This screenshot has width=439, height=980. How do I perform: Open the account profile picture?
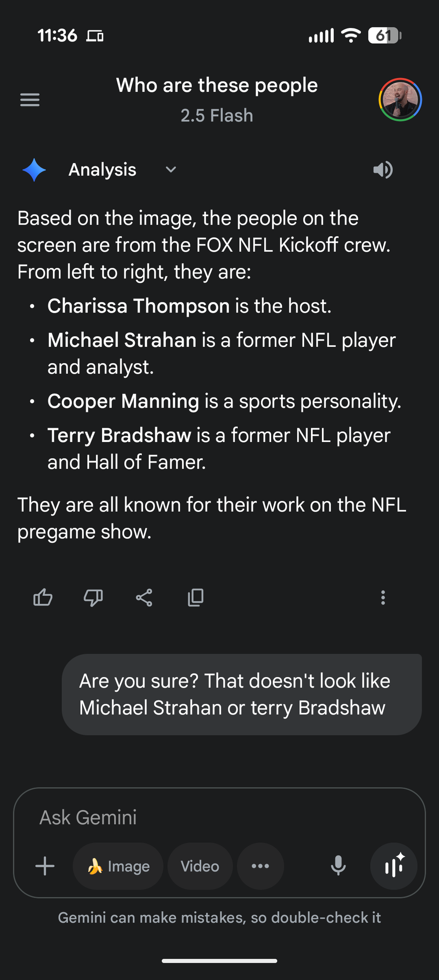tap(400, 100)
